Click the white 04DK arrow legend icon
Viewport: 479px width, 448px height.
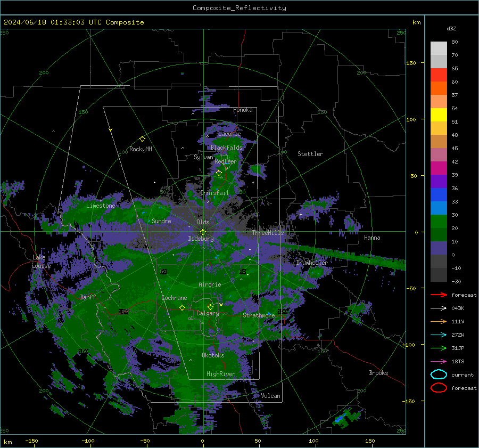(x=439, y=308)
